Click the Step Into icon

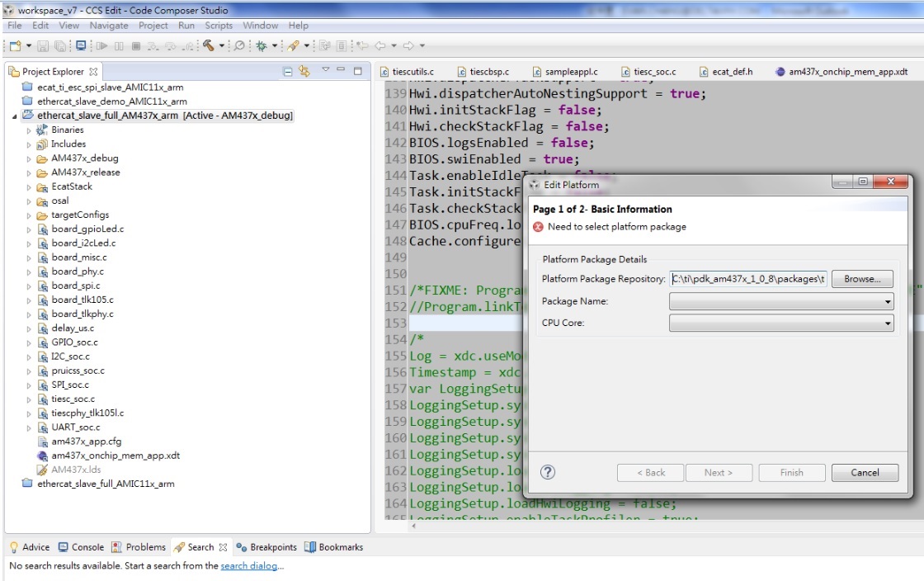pos(153,46)
